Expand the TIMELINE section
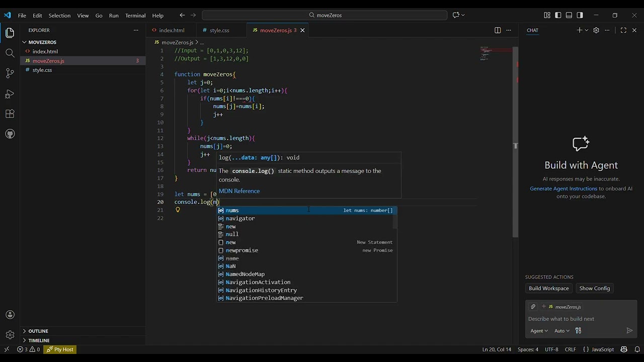Image resolution: width=644 pixels, height=362 pixels. [83, 340]
